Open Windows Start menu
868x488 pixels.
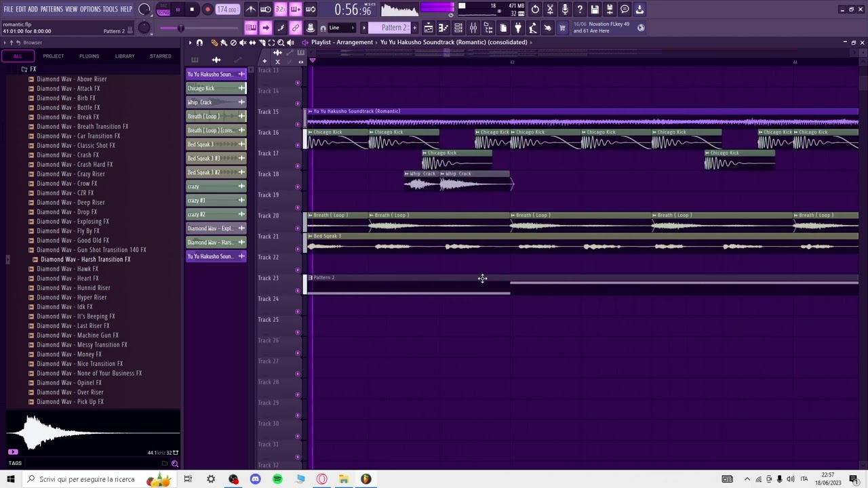tap(10, 479)
